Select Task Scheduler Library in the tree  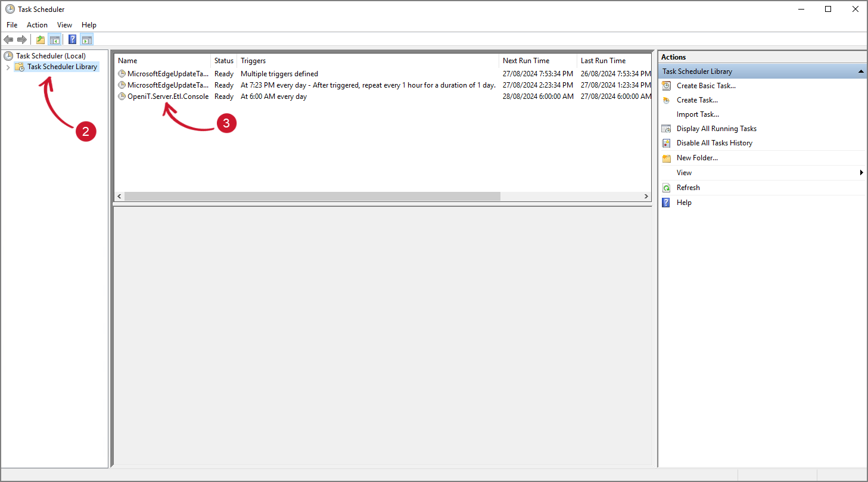(62, 67)
